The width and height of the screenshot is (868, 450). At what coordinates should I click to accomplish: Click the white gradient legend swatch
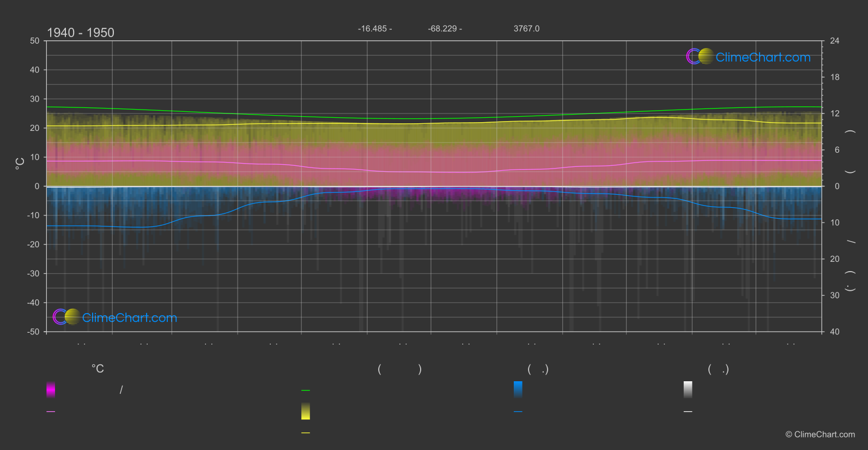688,389
